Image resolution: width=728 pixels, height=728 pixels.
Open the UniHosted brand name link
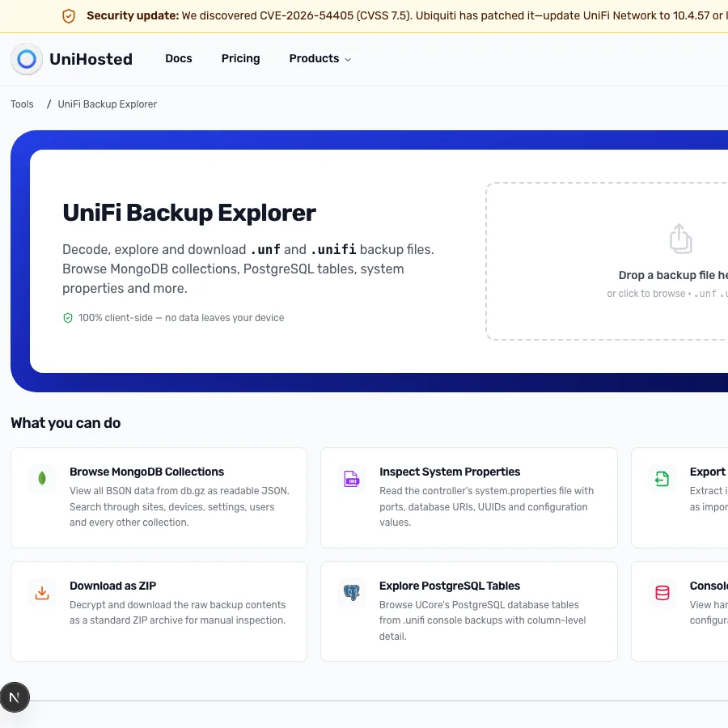point(91,59)
